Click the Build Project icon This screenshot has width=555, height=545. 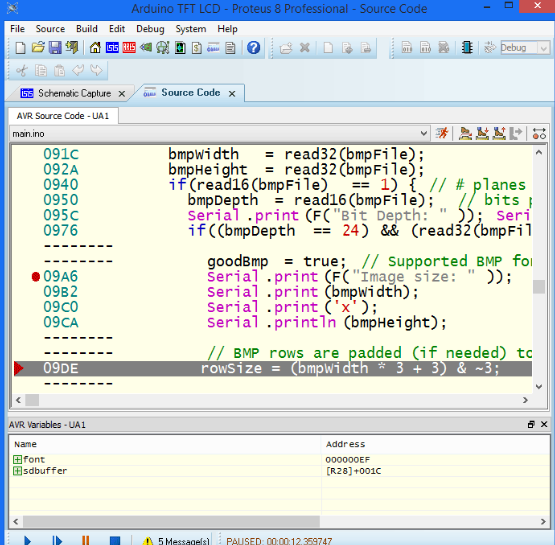407,47
